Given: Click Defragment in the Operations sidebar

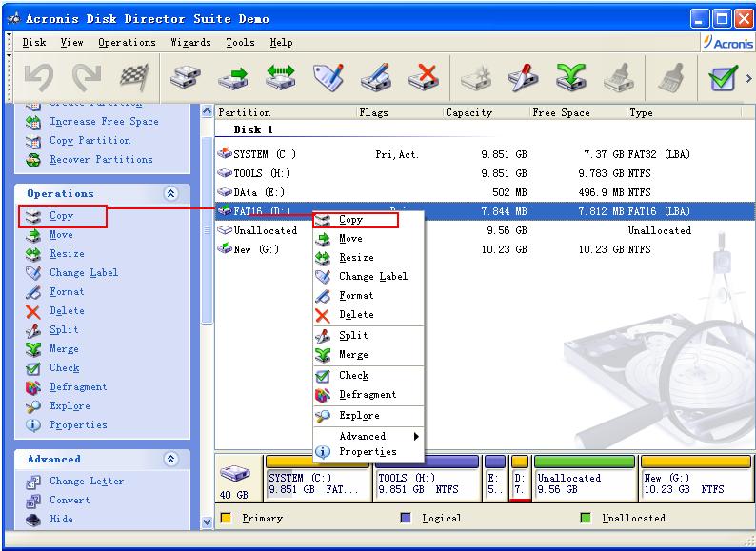Looking at the screenshot, I should pyautogui.click(x=79, y=386).
